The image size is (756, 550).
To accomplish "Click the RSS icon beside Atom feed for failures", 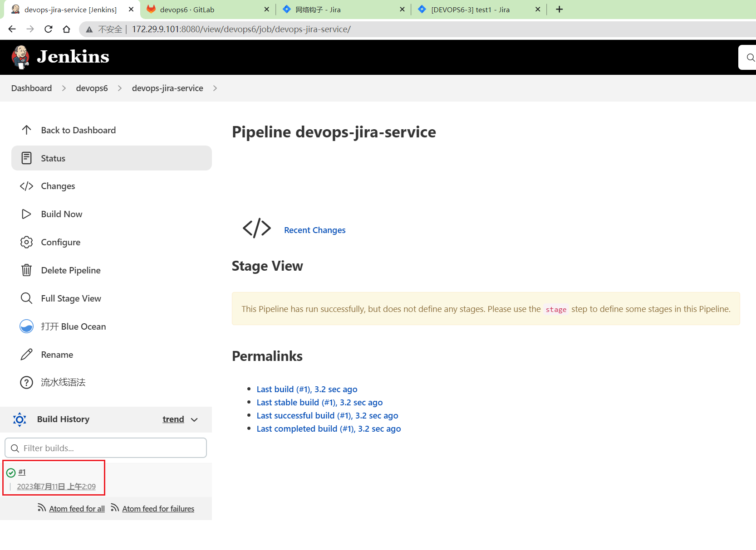I will coord(115,508).
